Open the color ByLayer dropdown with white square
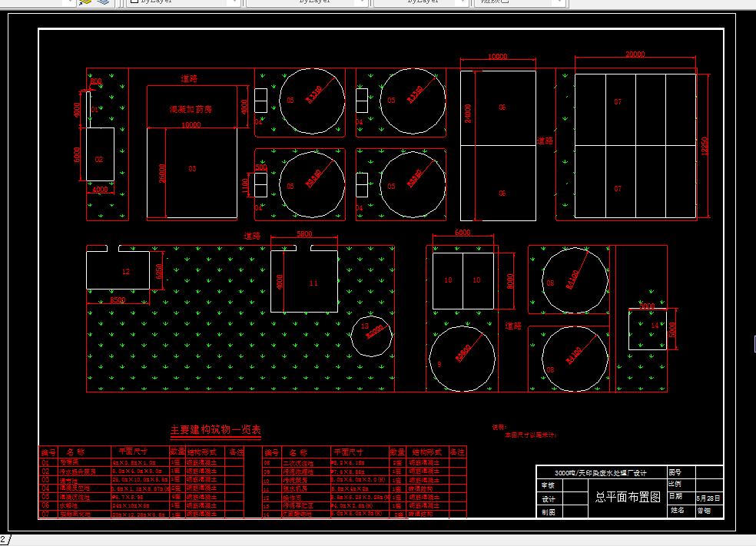This screenshot has height=546, width=756. click(183, 2)
